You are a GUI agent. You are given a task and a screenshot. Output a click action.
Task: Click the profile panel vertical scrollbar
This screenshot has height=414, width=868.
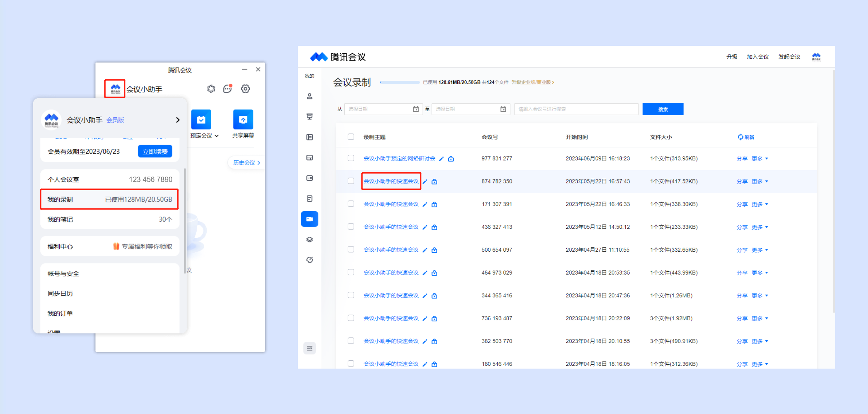[x=185, y=221]
